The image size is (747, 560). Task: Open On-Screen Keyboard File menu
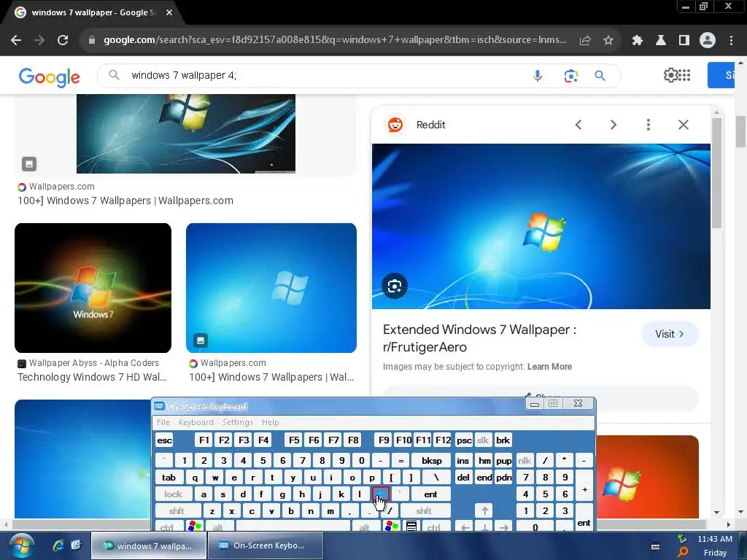[x=163, y=422]
